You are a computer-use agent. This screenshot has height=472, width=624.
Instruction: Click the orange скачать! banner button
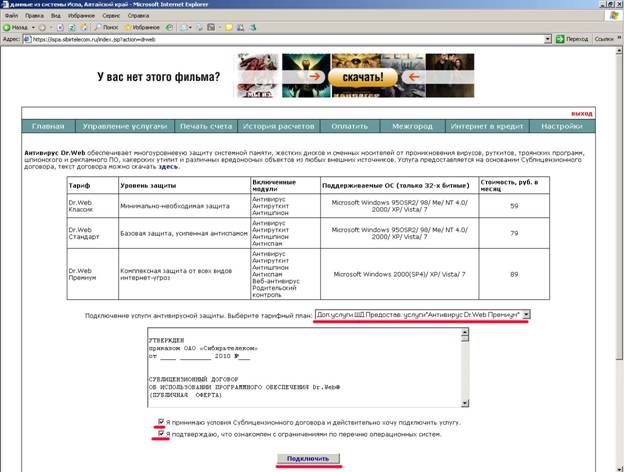[363, 77]
